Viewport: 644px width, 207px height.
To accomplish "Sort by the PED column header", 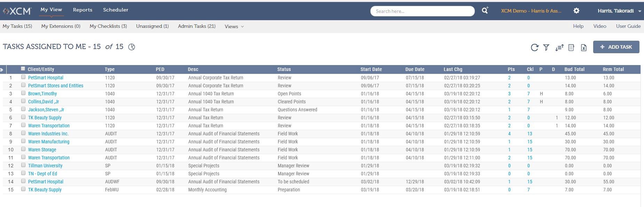I will [x=160, y=69].
